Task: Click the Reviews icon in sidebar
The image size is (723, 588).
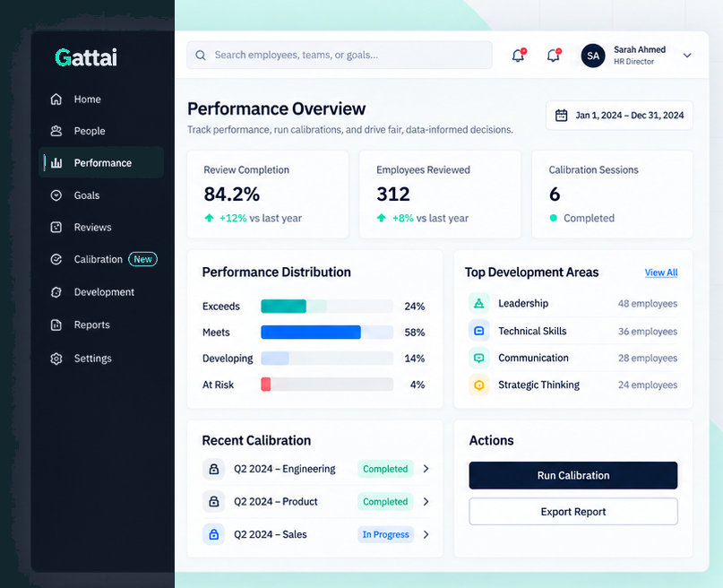Action: pos(56,228)
